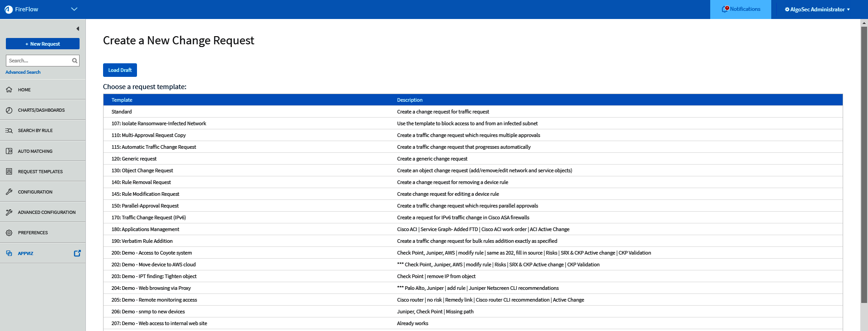
Task: Click the Load Draft button
Action: point(120,70)
